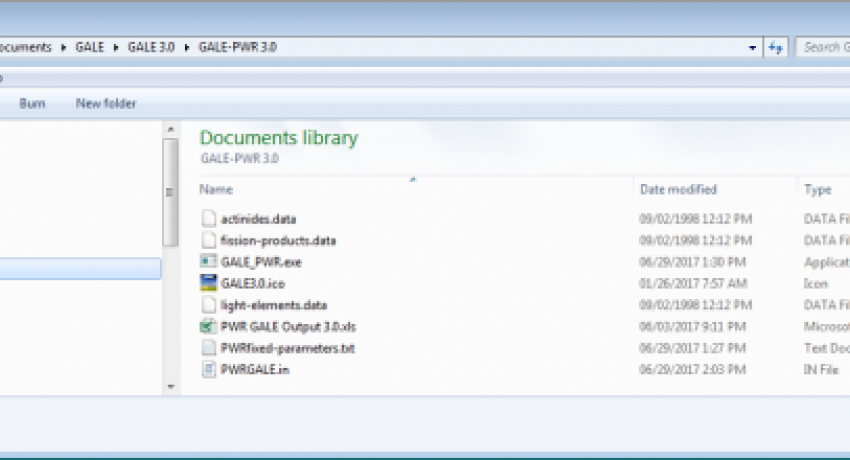This screenshot has width=850, height=460.
Task: Go to the GALE 3.0 breadcrumb folder
Action: [x=151, y=47]
